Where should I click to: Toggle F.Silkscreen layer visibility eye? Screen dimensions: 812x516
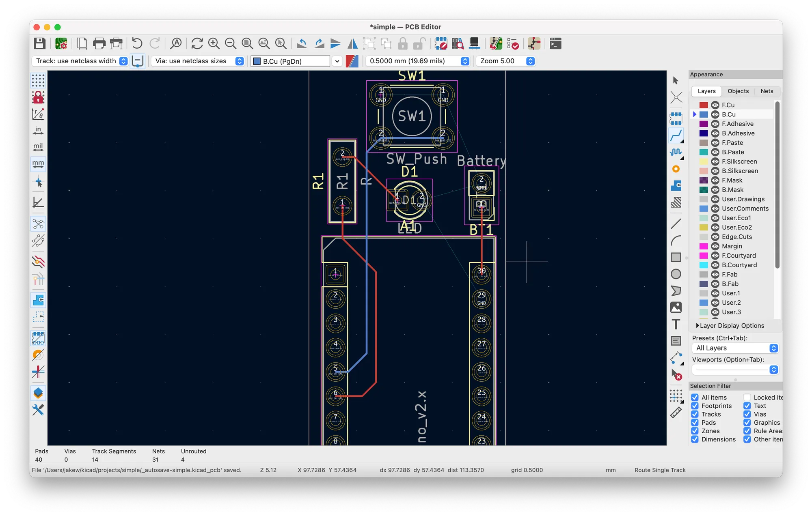pos(715,161)
